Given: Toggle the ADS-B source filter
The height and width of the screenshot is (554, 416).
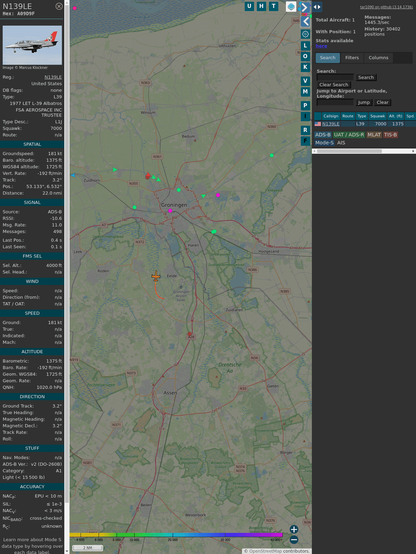Looking at the screenshot, I should click(323, 135).
